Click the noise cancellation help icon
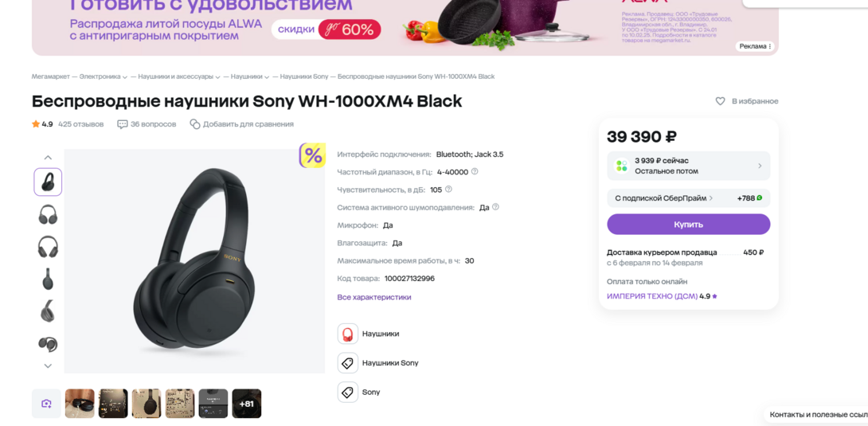Image resolution: width=868 pixels, height=426 pixels. coord(495,207)
